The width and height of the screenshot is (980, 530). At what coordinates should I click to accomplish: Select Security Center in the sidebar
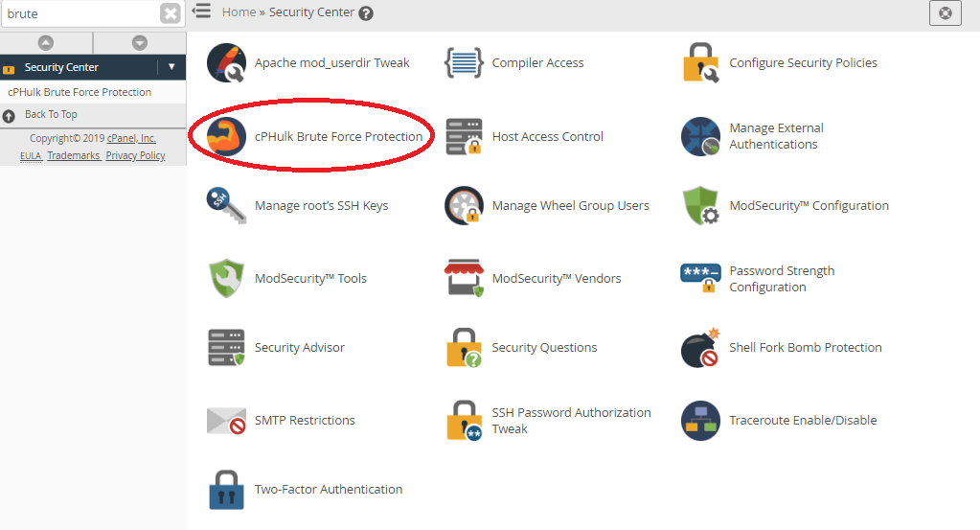(61, 67)
